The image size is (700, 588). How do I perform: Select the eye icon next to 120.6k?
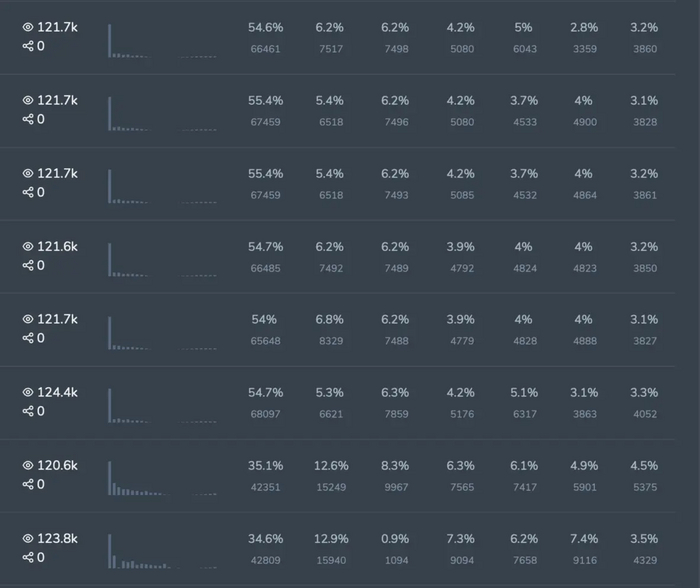28,466
